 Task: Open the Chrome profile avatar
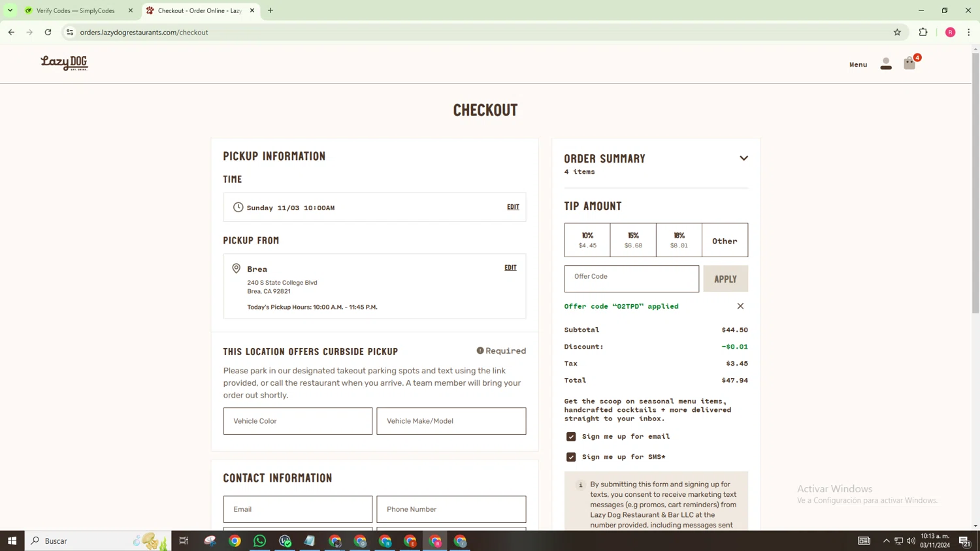click(950, 32)
